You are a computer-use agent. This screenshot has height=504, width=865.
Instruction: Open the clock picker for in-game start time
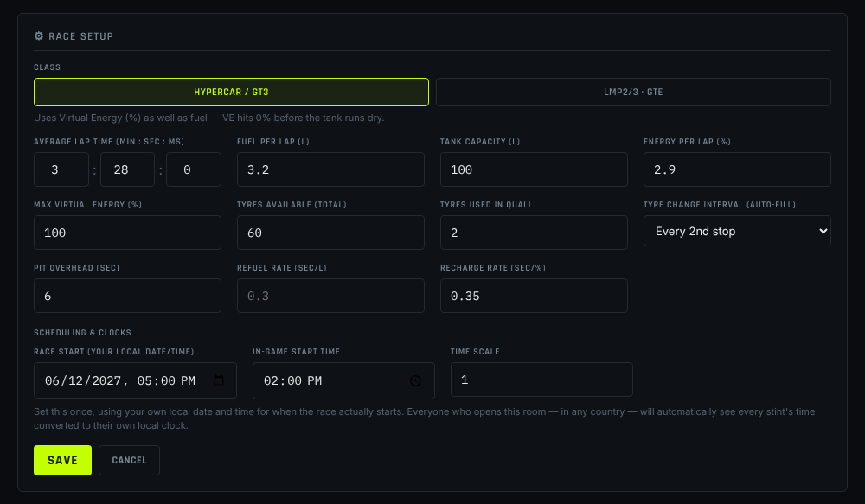tap(415, 380)
